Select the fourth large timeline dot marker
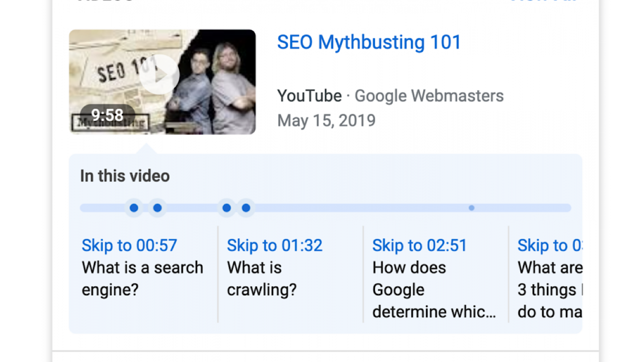The height and width of the screenshot is (362, 644). [x=246, y=208]
